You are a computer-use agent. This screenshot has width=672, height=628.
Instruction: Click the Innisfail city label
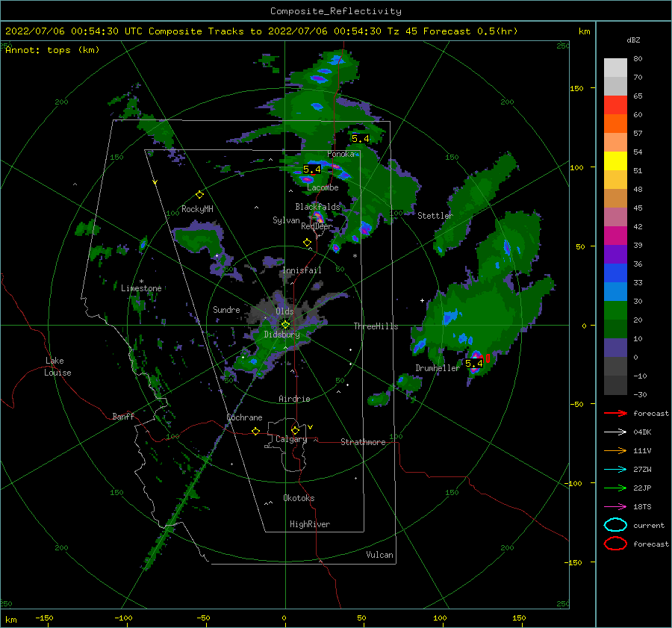302,270
